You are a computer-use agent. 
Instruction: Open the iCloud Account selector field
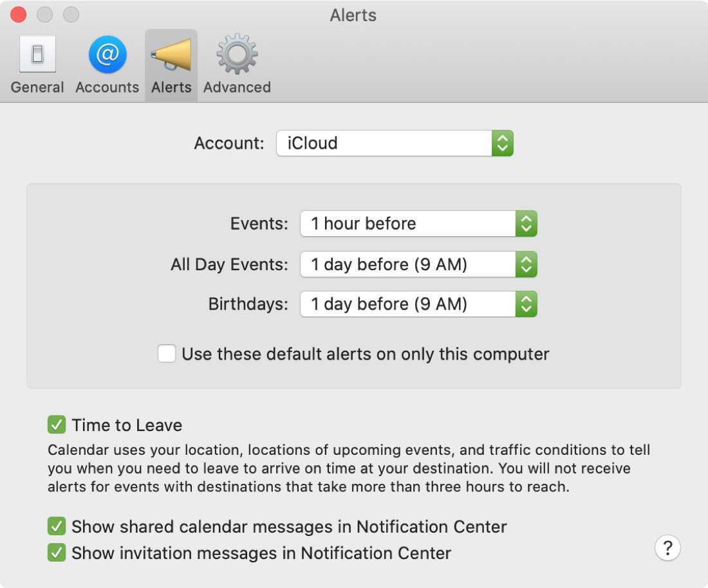[x=384, y=143]
